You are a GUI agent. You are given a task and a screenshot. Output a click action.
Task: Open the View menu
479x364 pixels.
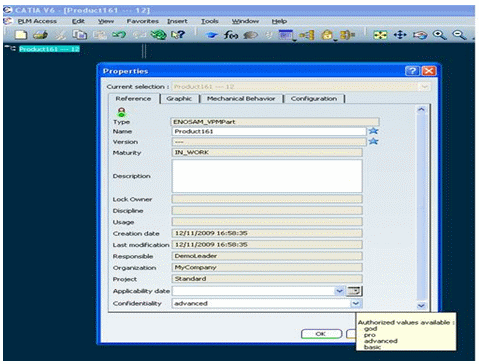coord(106,21)
